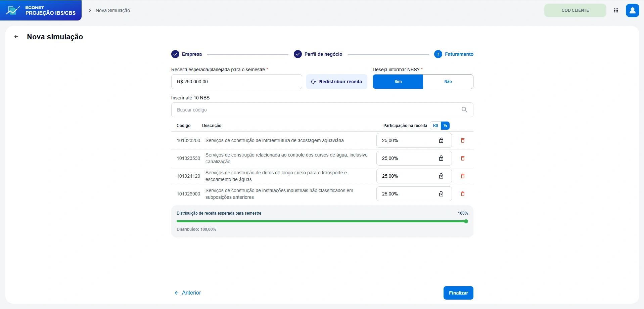Switch participation display to R$
Viewport: 644px width, 309px height.
435,126
